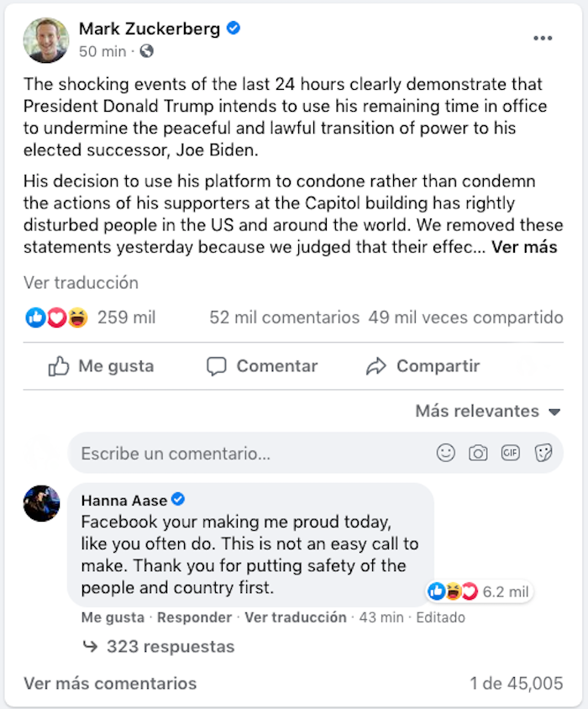Expand the post text with 'Ver más'
Viewport: 588px width, 709px height.
tap(524, 248)
